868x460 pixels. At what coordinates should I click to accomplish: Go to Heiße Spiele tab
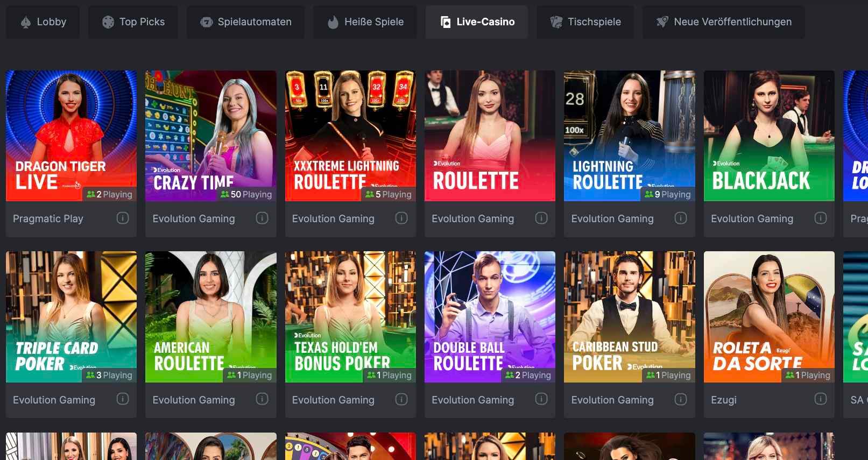[x=365, y=22]
